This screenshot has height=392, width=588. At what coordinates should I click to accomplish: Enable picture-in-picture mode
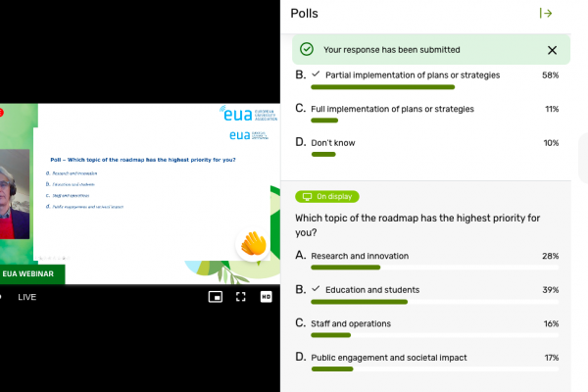pyautogui.click(x=216, y=296)
